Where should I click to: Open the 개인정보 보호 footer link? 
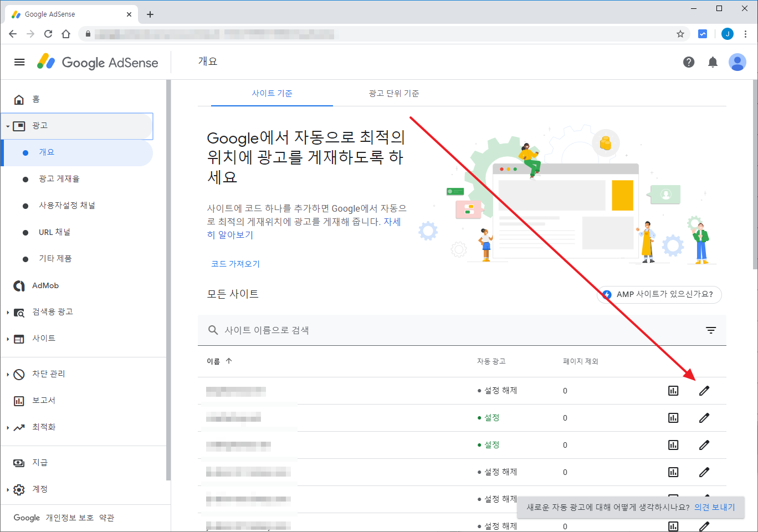[x=69, y=518]
